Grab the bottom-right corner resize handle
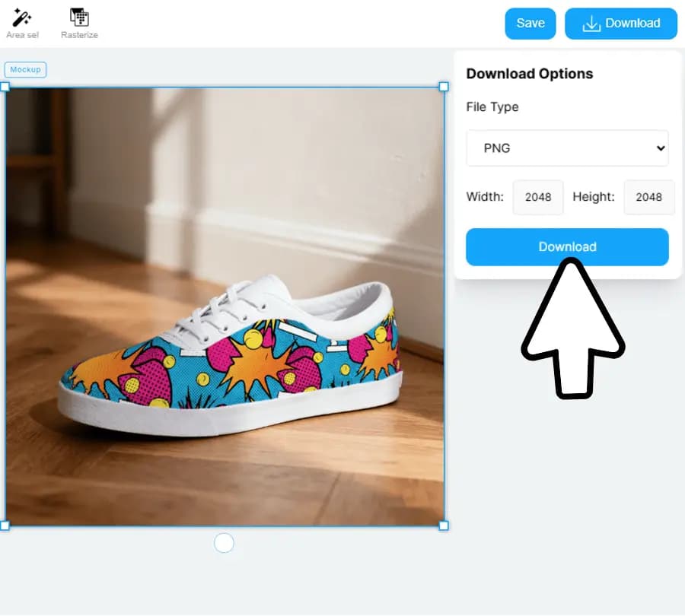 444,526
